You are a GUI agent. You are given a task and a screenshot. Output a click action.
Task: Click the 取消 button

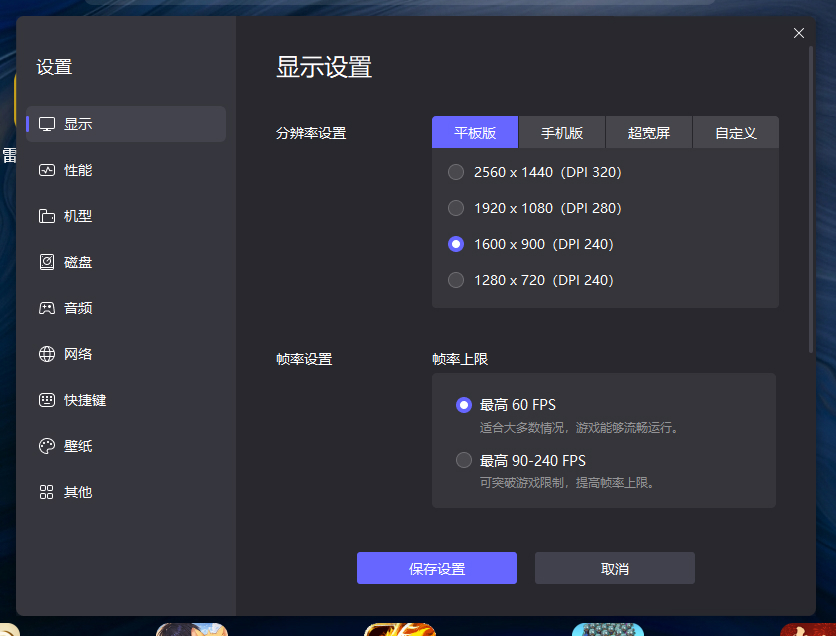pos(614,567)
